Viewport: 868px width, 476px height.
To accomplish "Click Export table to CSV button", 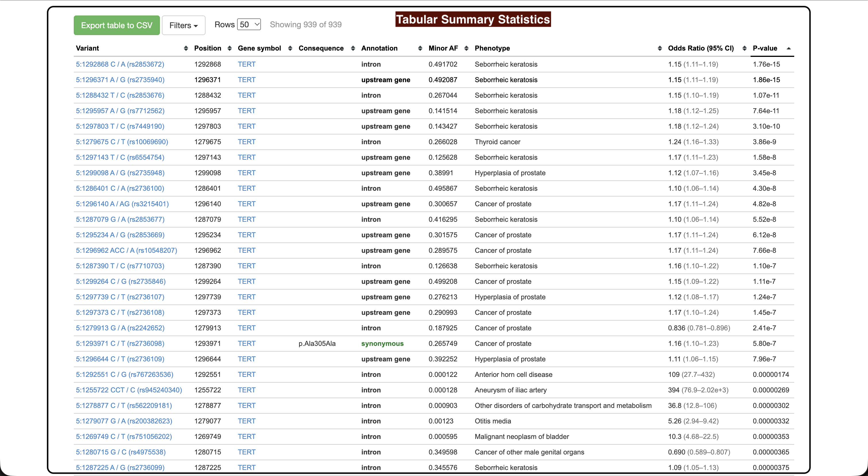I will tap(117, 25).
